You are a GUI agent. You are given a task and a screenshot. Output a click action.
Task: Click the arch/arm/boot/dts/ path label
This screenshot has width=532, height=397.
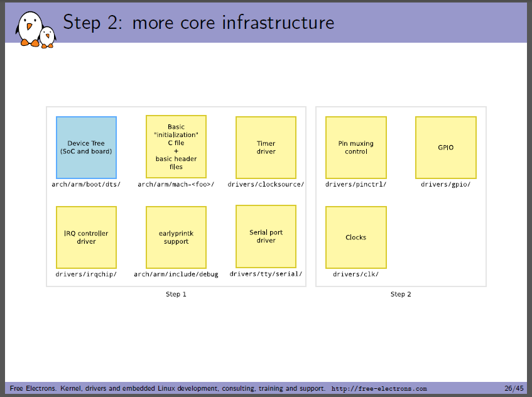click(x=86, y=184)
